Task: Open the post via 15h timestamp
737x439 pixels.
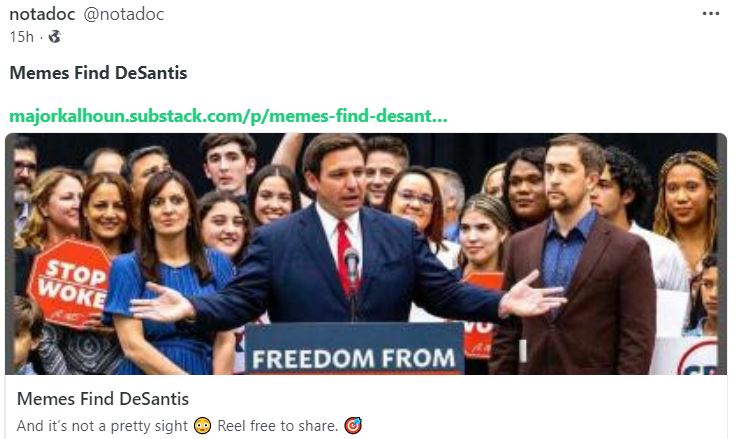Action: (22, 37)
